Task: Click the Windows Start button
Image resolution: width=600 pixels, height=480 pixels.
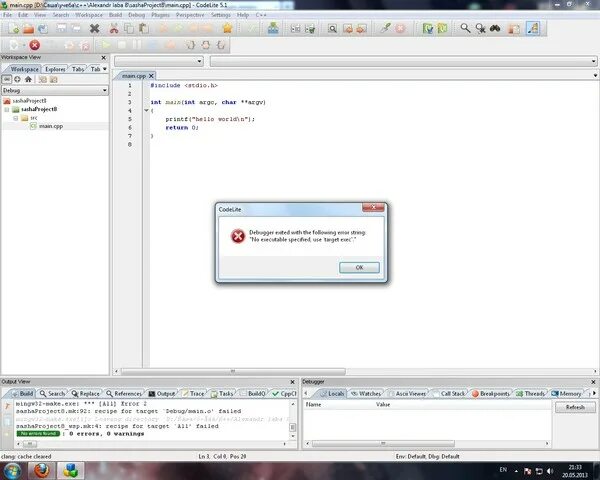Action: [x=13, y=471]
